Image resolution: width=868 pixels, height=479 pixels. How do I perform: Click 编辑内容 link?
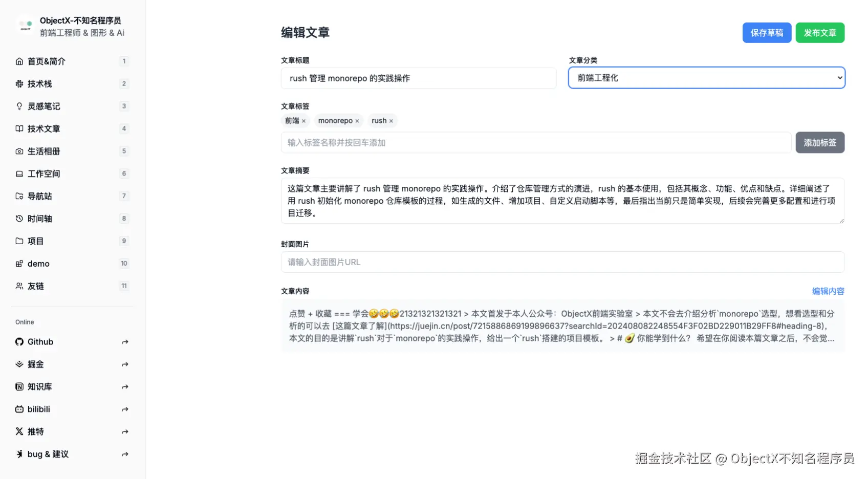(x=828, y=291)
